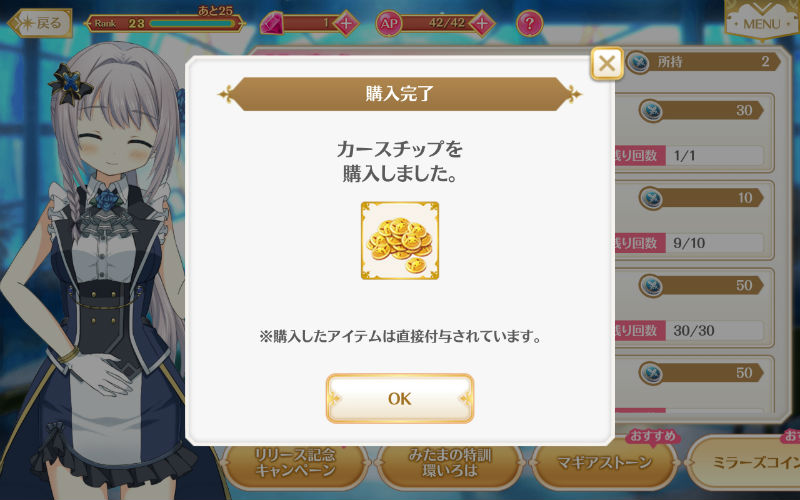The width and height of the screenshot is (800, 500).
Task: Open the MENU ribbon
Action: 761,20
